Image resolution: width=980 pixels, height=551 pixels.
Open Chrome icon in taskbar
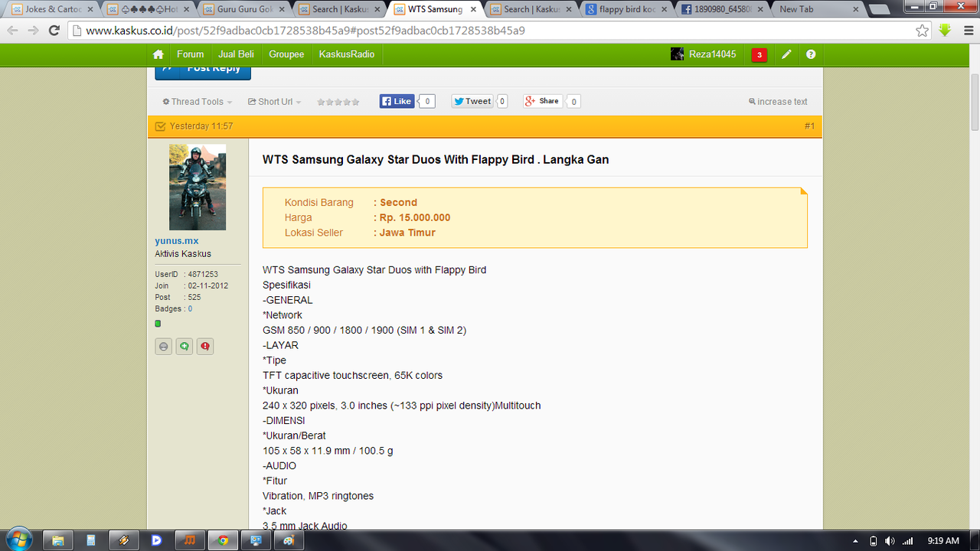pos(223,540)
